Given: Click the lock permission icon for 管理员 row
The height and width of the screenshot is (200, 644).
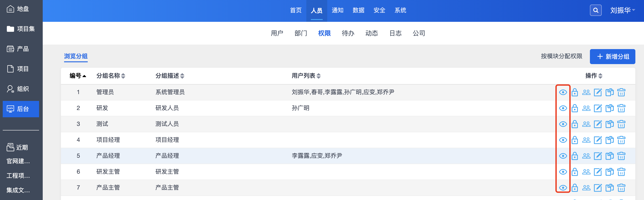Looking at the screenshot, I should pos(574,92).
